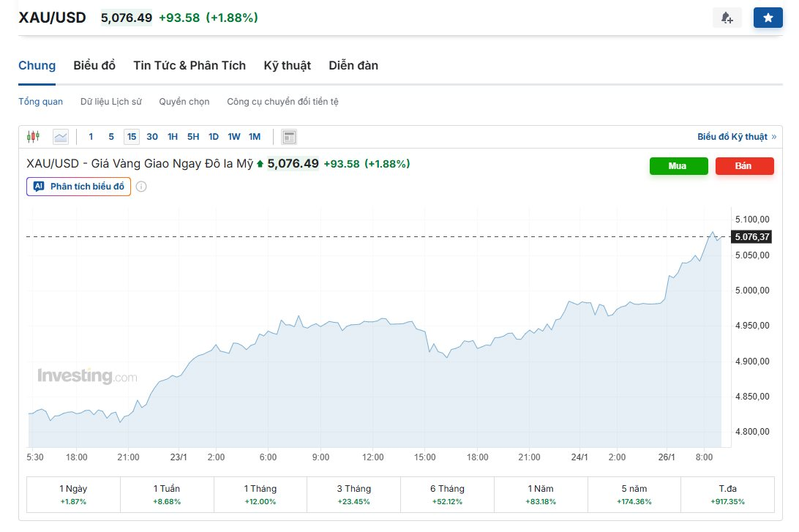
Task: Select the 1H chart interval
Action: point(173,137)
